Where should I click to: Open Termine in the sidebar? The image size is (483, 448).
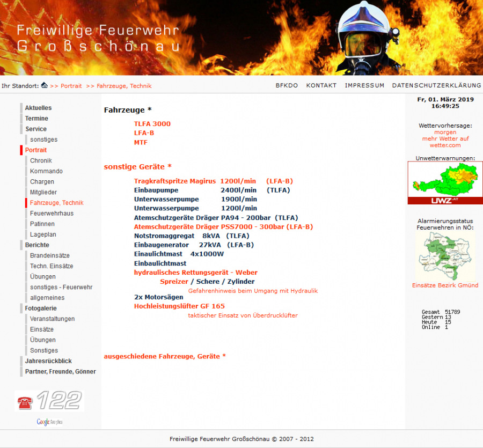point(36,118)
